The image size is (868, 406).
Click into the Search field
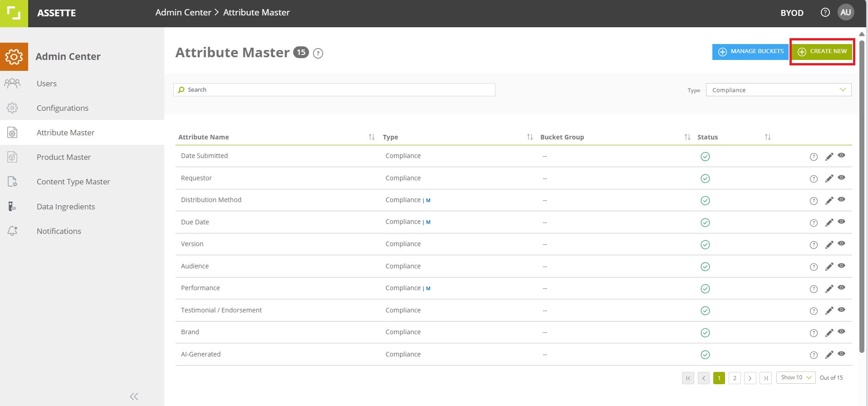click(x=334, y=89)
